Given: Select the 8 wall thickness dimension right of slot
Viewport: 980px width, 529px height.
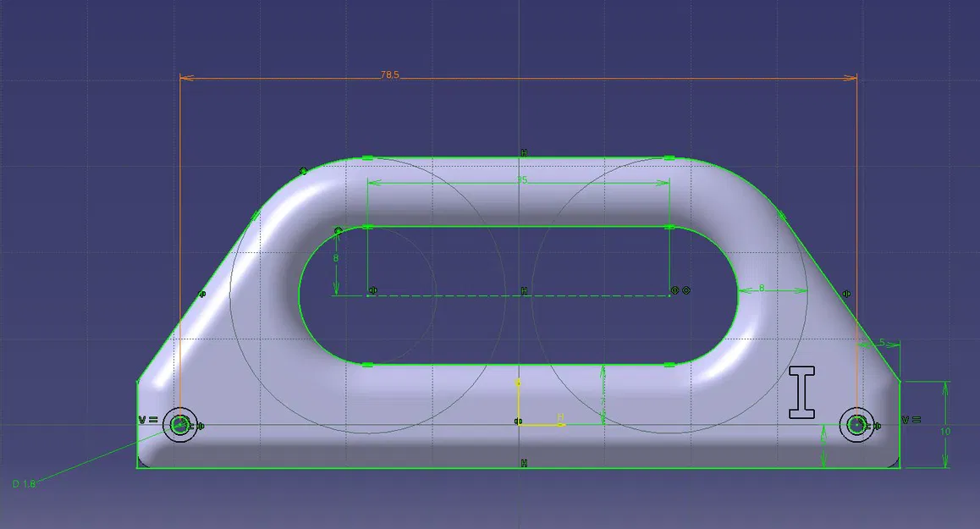Looking at the screenshot, I should pos(762,289).
